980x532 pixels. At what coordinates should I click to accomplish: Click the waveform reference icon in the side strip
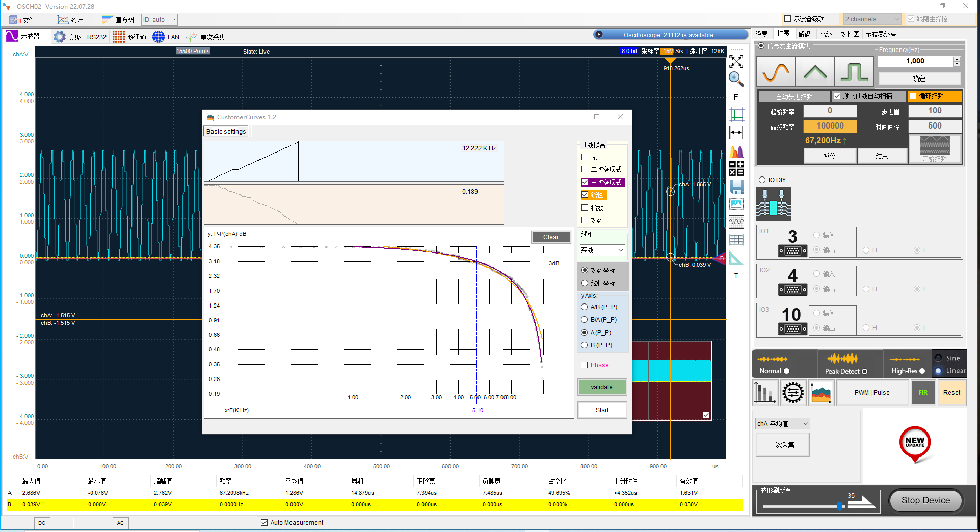tap(736, 222)
